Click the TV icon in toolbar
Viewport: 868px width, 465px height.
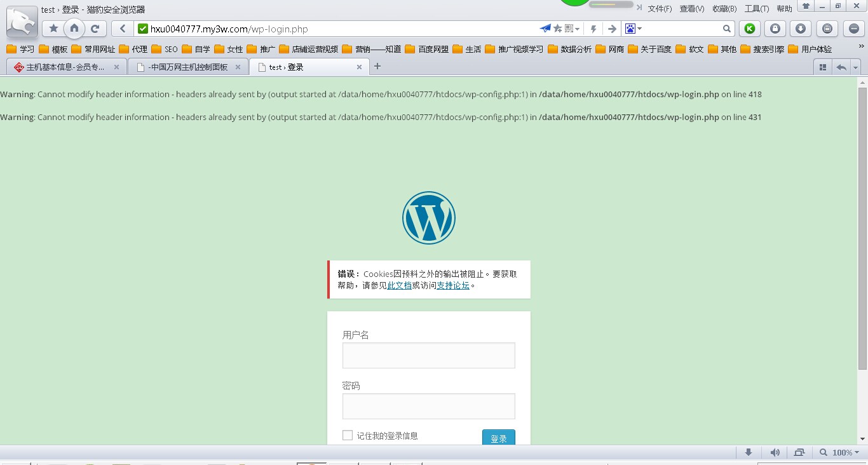pyautogui.click(x=827, y=29)
